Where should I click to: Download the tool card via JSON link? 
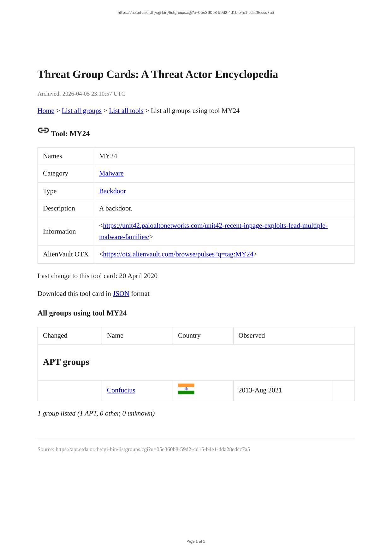(121, 294)
